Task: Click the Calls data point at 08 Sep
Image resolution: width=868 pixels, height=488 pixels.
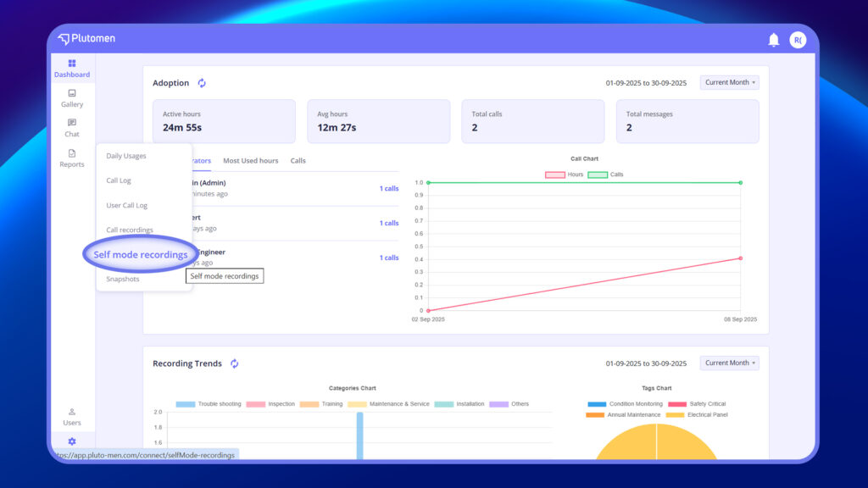Action: (741, 183)
